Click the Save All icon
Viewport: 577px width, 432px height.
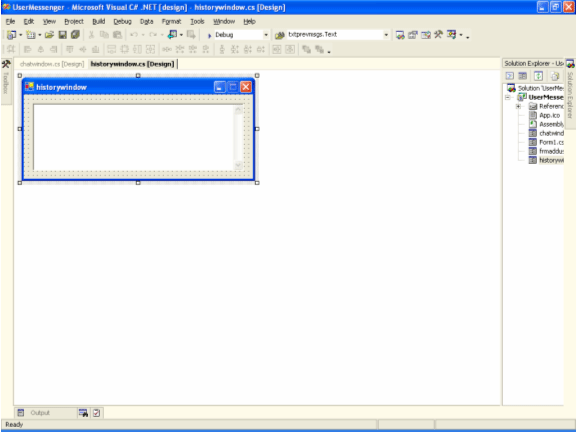(75, 35)
